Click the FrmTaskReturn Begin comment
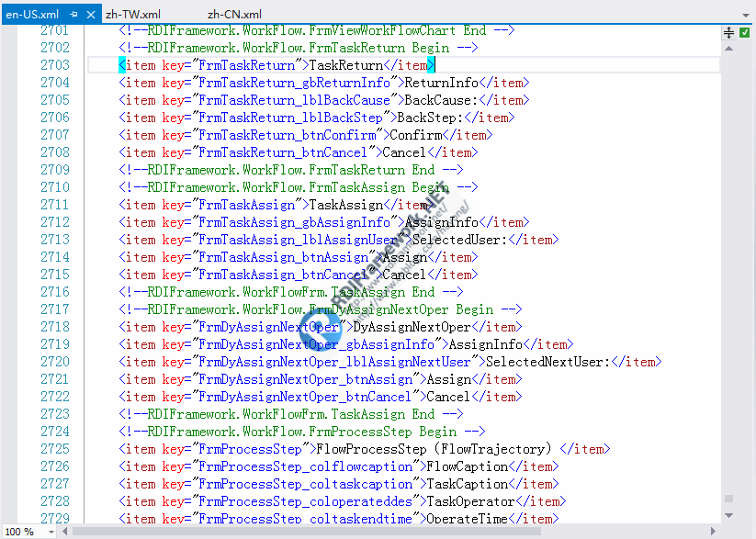This screenshot has width=756, height=539. [x=298, y=48]
